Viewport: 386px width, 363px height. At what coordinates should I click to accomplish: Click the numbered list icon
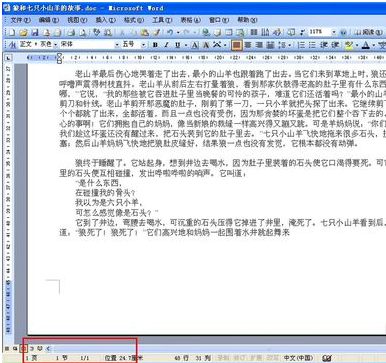point(301,45)
